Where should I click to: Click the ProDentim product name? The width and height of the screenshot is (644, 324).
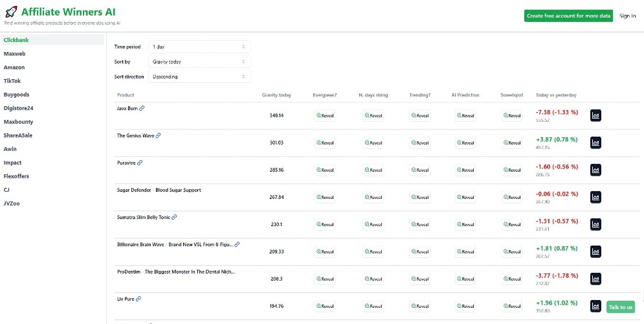pyautogui.click(x=176, y=272)
